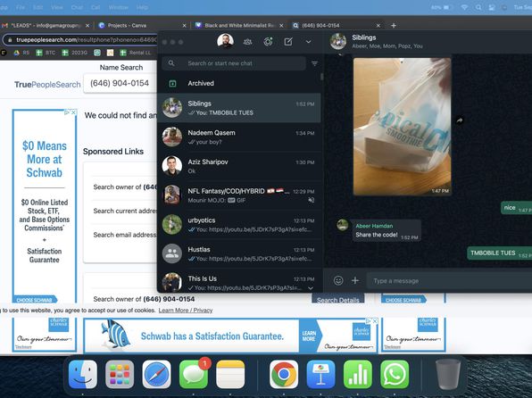The image size is (532, 398).
Task: Open the chat list filter icon
Action: (x=314, y=63)
